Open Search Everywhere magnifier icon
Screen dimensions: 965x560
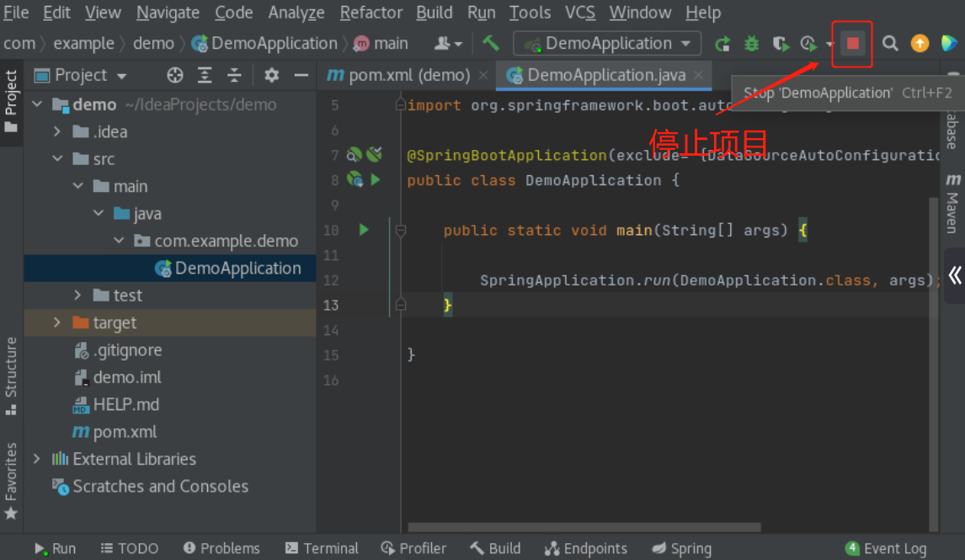[890, 44]
